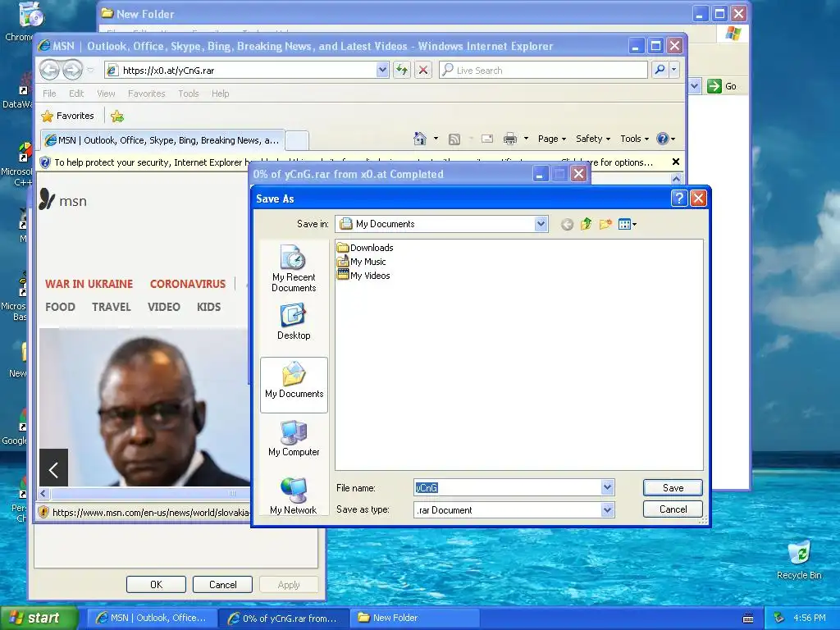
Task: Click the Go to last folder visited icon
Action: (x=567, y=225)
